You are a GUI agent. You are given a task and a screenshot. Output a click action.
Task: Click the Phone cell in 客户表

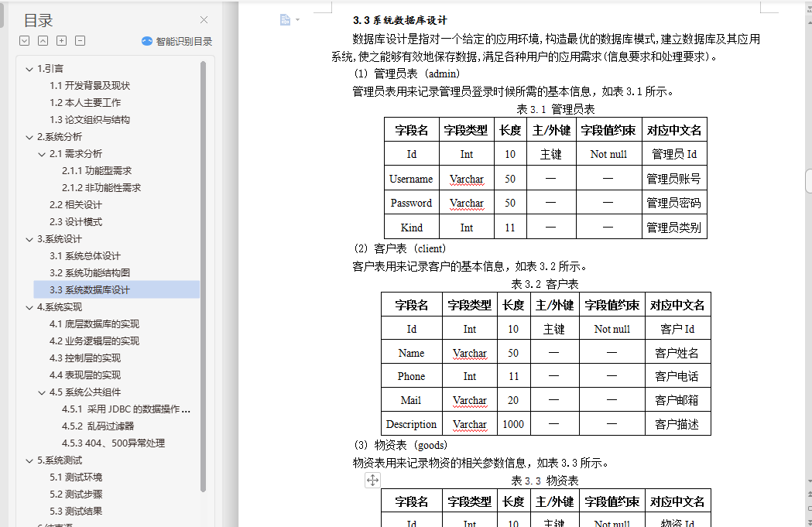(411, 376)
